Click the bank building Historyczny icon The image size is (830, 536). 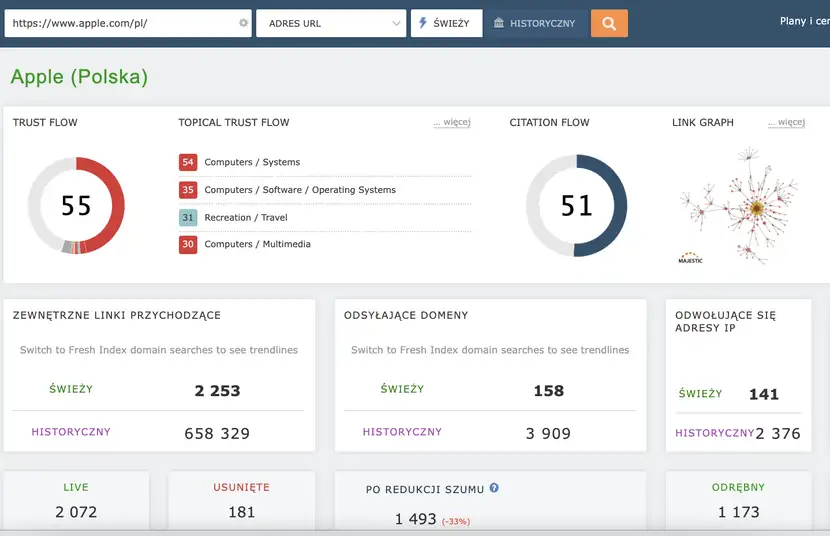tap(499, 23)
